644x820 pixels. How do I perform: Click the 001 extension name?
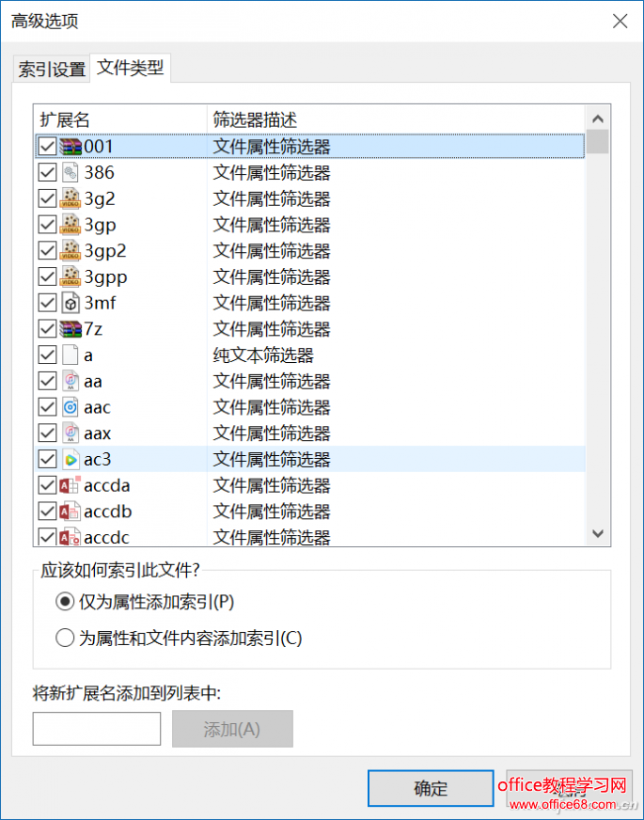pyautogui.click(x=99, y=147)
